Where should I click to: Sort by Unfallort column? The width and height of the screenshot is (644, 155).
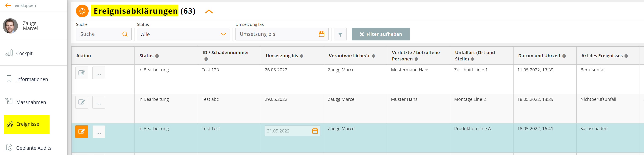point(472,59)
